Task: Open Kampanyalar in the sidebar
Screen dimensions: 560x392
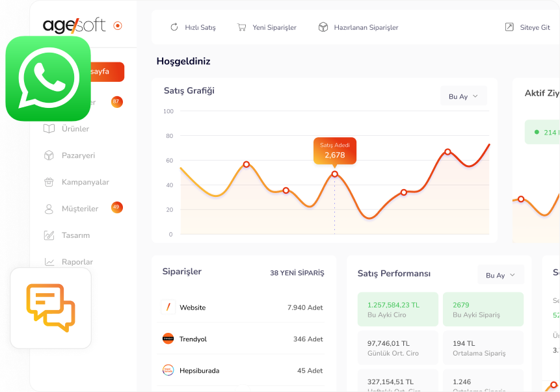Action: tap(85, 182)
